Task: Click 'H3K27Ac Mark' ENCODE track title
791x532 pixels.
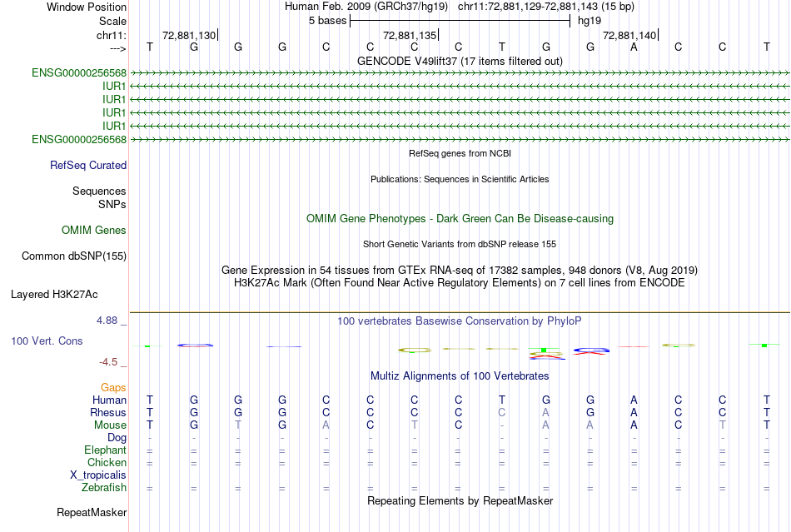Action: click(460, 283)
